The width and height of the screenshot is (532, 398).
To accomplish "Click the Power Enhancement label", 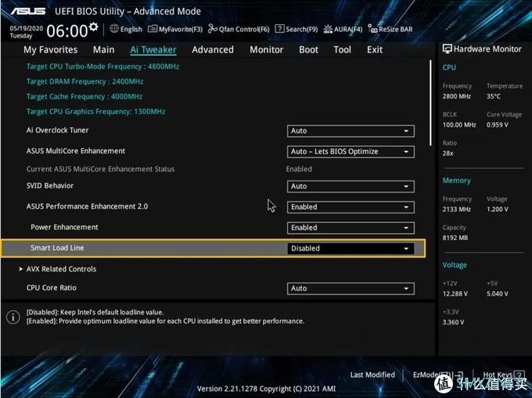I will pyautogui.click(x=64, y=227).
